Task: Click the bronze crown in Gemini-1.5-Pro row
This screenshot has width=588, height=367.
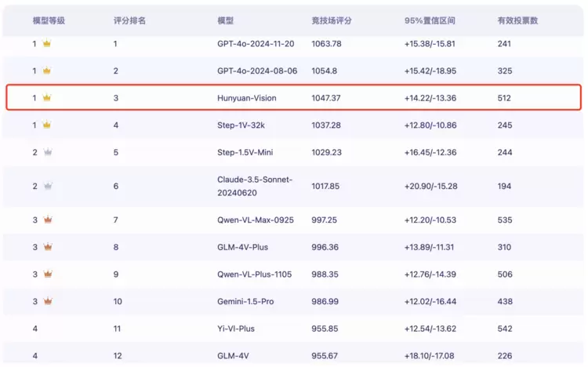Action: (x=47, y=301)
